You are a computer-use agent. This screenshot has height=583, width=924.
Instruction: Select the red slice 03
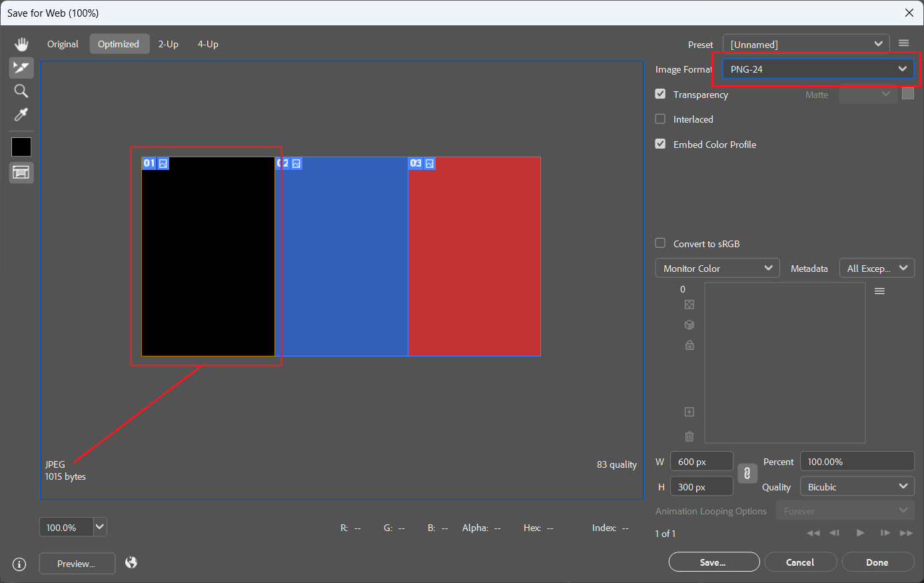click(474, 257)
